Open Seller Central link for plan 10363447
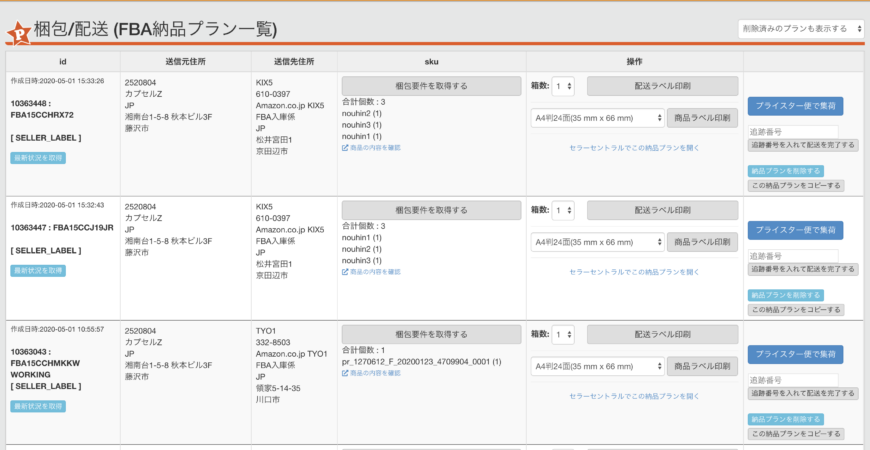 [x=634, y=272]
